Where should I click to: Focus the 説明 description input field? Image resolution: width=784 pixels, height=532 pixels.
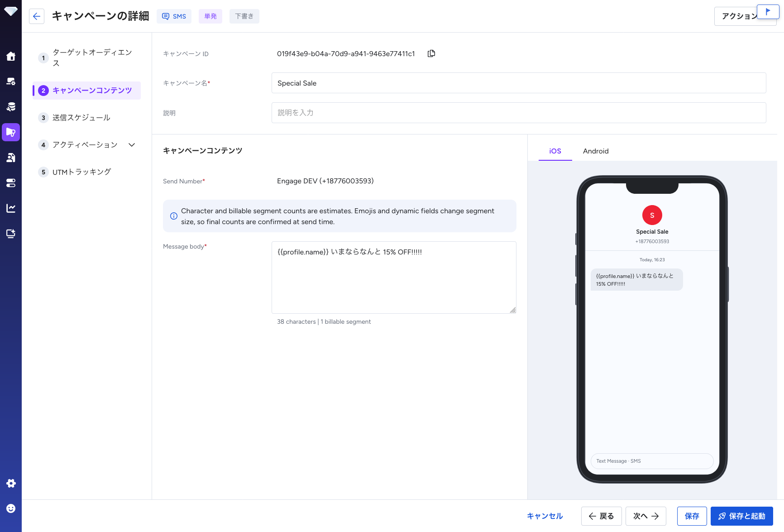pyautogui.click(x=519, y=113)
